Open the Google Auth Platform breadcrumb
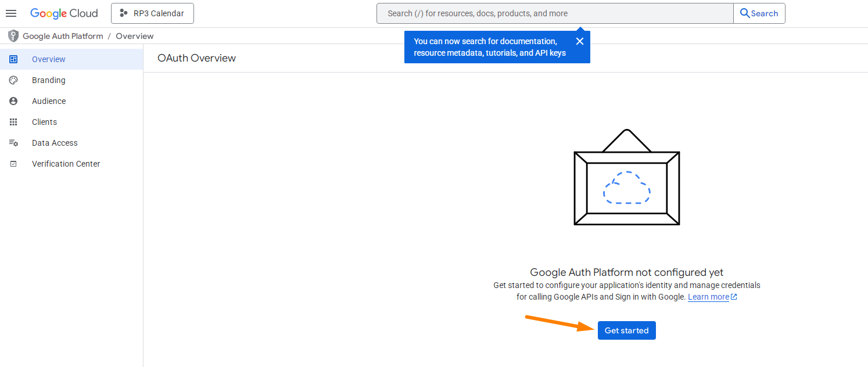 point(63,36)
